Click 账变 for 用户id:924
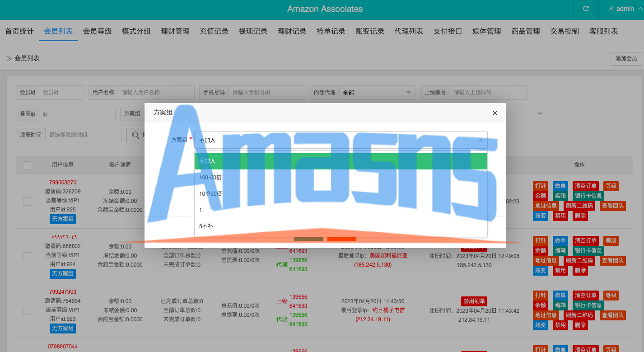The image size is (644, 352). click(541, 271)
